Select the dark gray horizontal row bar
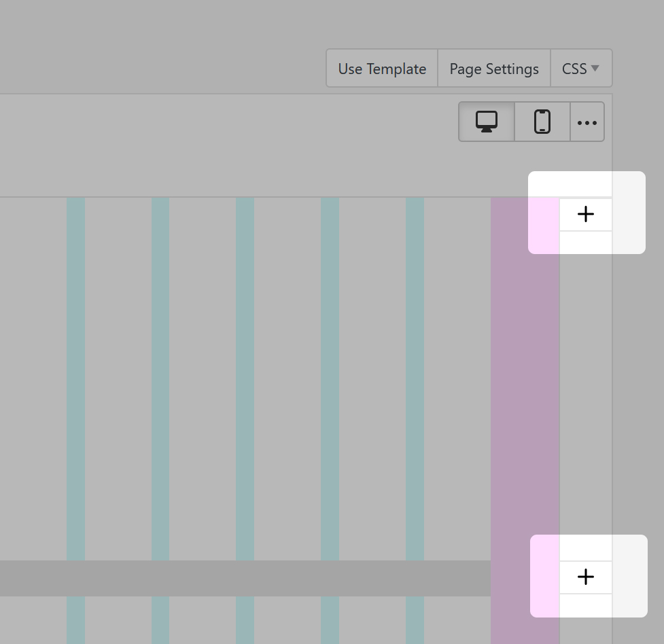Image resolution: width=664 pixels, height=644 pixels. (245, 579)
